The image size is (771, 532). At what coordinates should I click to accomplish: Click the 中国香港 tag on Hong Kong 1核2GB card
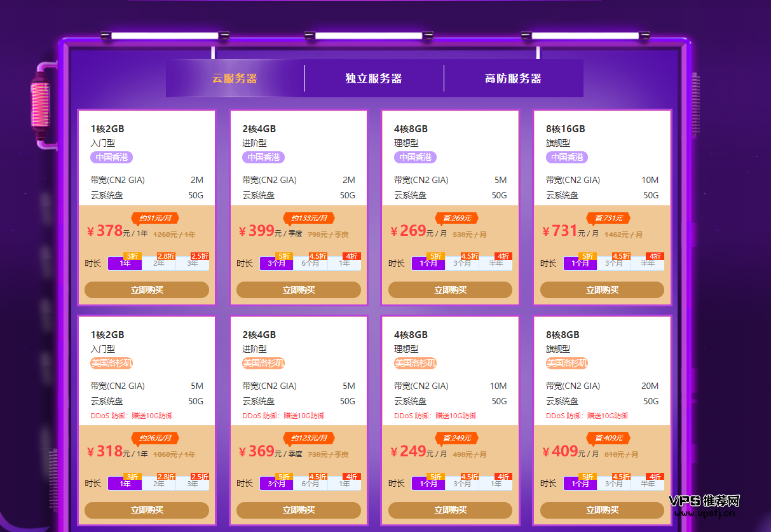111,157
